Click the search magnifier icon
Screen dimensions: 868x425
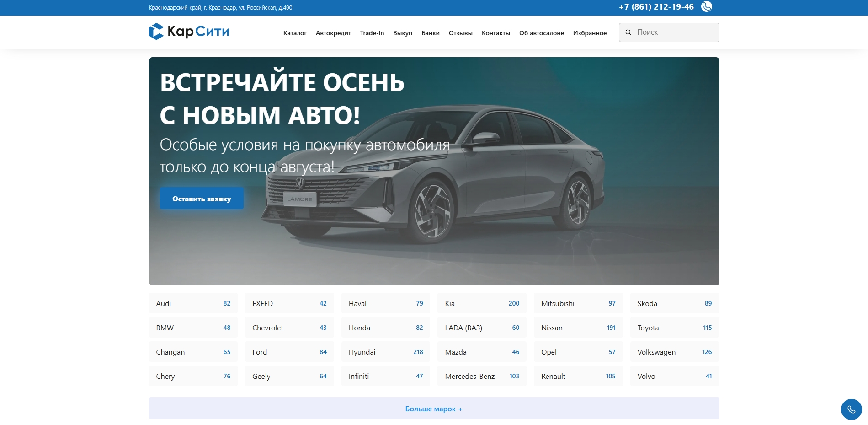[628, 32]
